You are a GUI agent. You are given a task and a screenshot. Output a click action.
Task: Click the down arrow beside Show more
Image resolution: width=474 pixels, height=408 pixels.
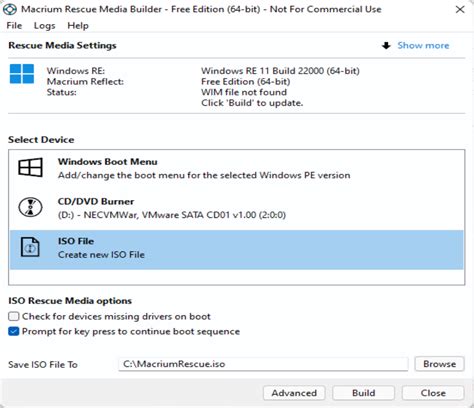click(386, 45)
